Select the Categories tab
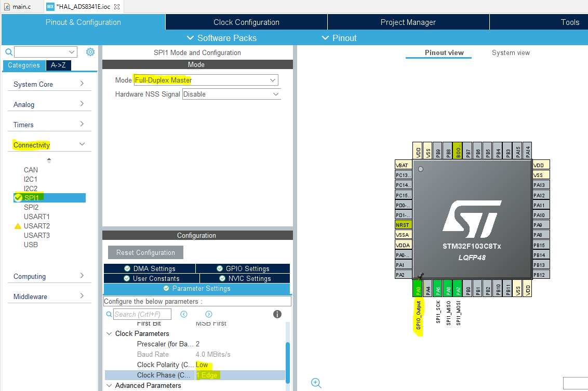This screenshot has height=391, width=588. [23, 65]
